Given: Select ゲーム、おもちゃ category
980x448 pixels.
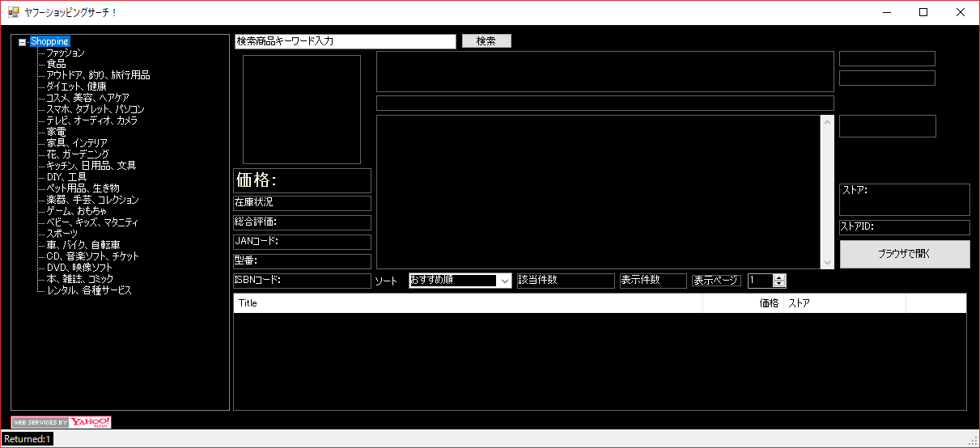Looking at the screenshot, I should [76, 211].
